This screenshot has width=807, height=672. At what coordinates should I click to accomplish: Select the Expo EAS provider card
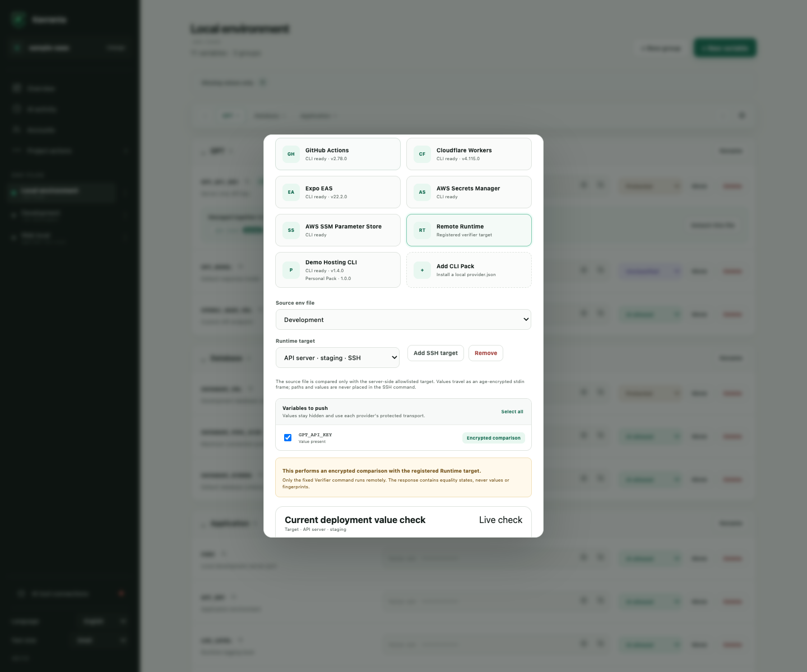click(x=338, y=192)
